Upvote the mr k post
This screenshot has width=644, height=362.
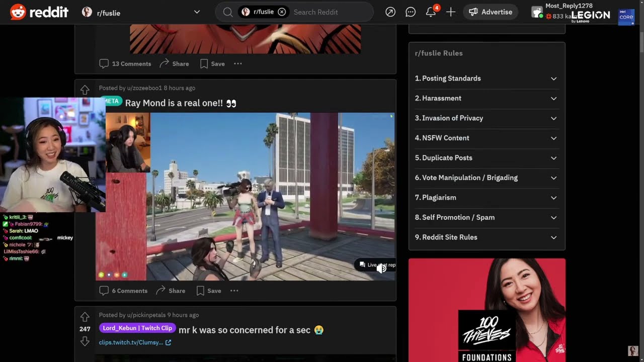[x=85, y=317]
